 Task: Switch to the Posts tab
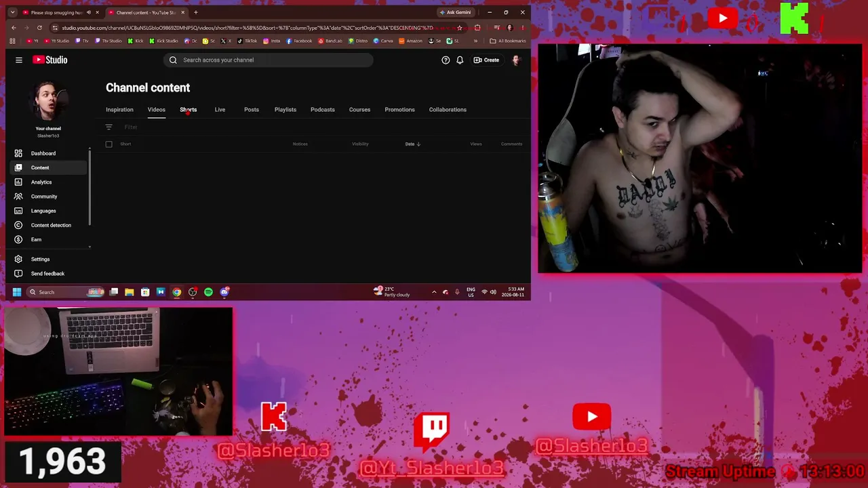click(252, 110)
